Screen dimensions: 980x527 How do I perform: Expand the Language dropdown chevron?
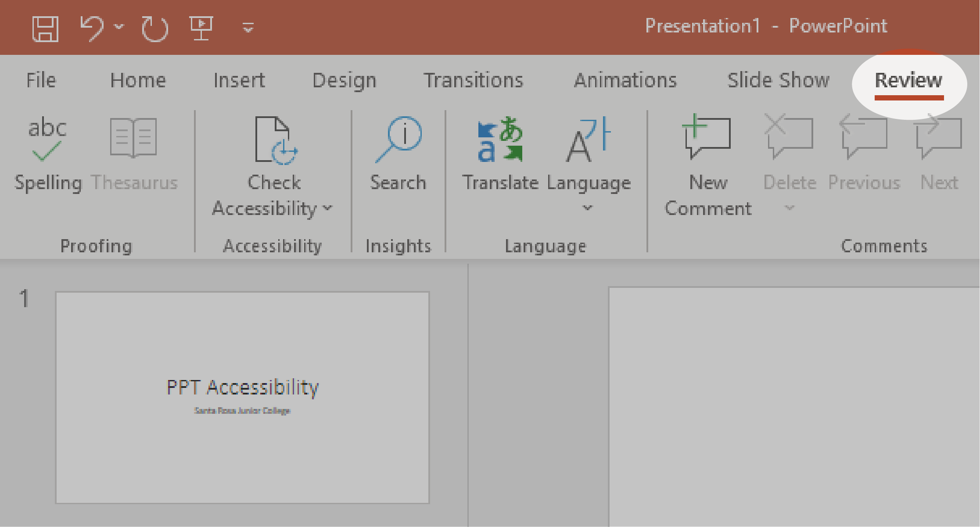tap(588, 208)
